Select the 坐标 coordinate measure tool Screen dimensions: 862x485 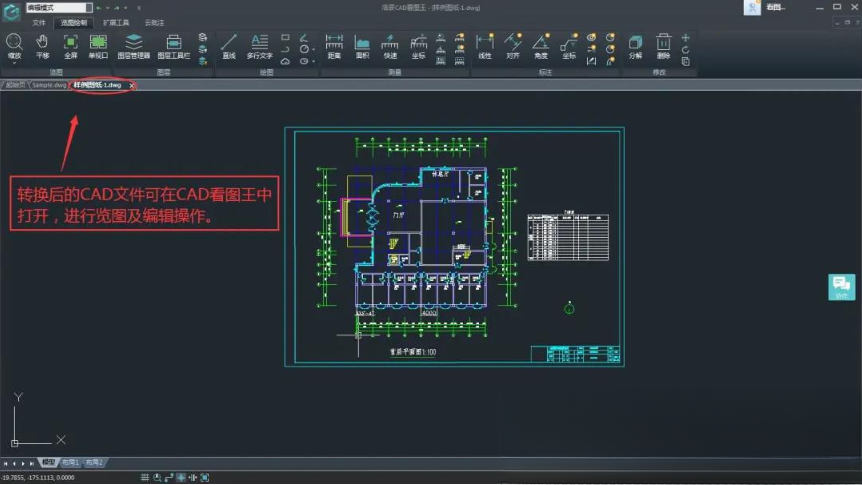418,46
